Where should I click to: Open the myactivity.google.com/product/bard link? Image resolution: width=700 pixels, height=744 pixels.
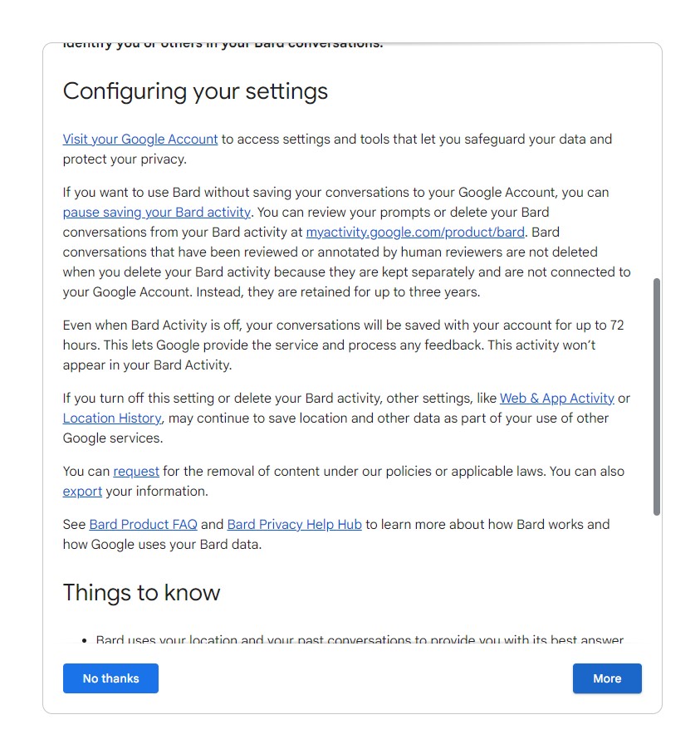(x=415, y=232)
